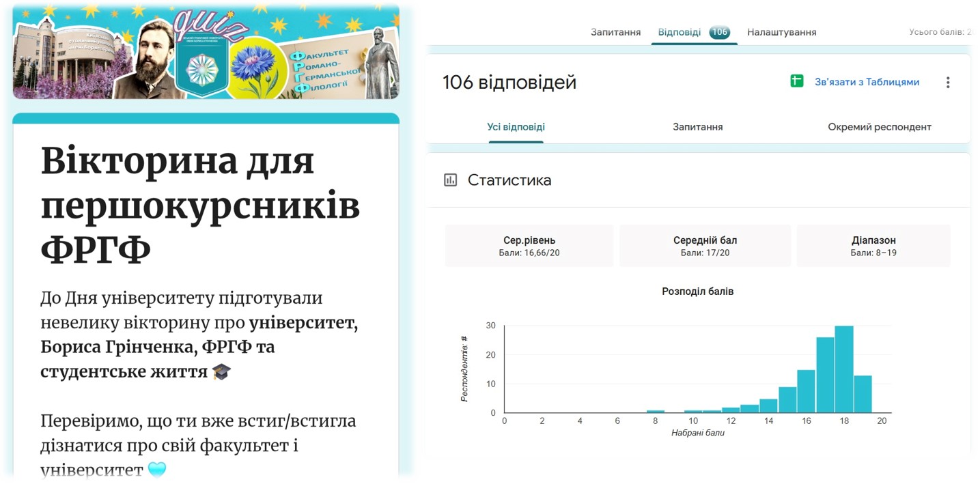
Task: Select the Запитання subtab under responses
Action: click(x=697, y=127)
